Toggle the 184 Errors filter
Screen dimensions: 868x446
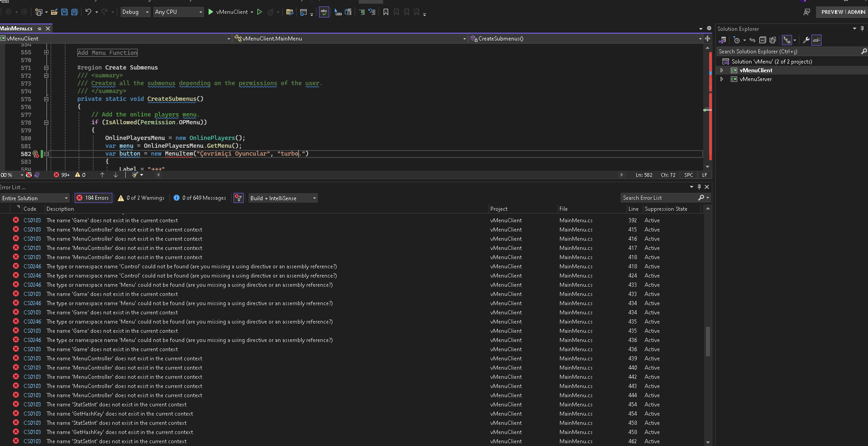click(x=93, y=198)
